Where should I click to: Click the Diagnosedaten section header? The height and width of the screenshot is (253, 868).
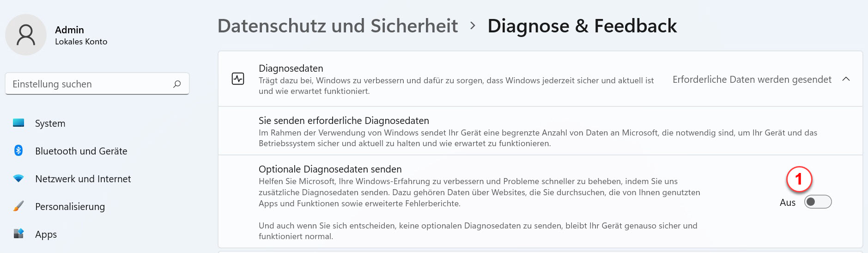click(540, 79)
